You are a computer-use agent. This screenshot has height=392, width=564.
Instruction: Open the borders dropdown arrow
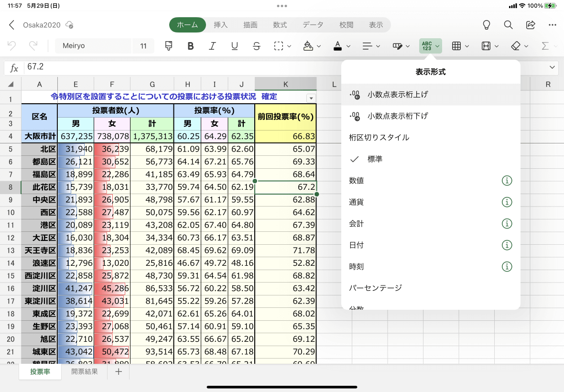466,46
